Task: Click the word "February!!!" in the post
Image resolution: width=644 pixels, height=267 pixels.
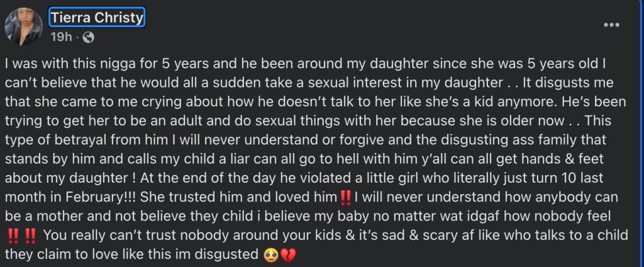Action: [102, 198]
